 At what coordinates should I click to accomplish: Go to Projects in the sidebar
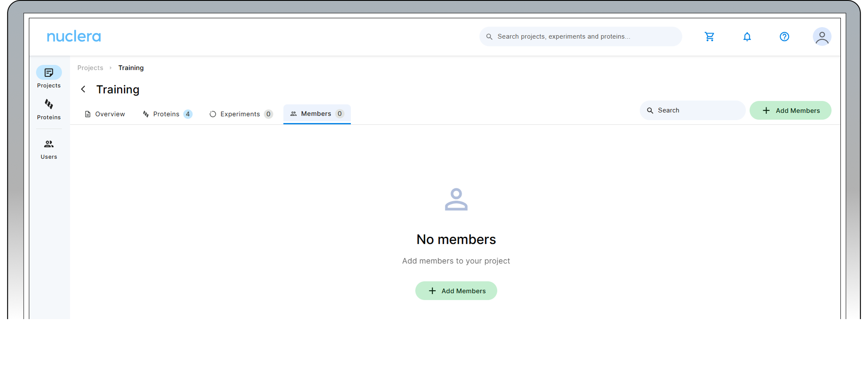(x=49, y=77)
